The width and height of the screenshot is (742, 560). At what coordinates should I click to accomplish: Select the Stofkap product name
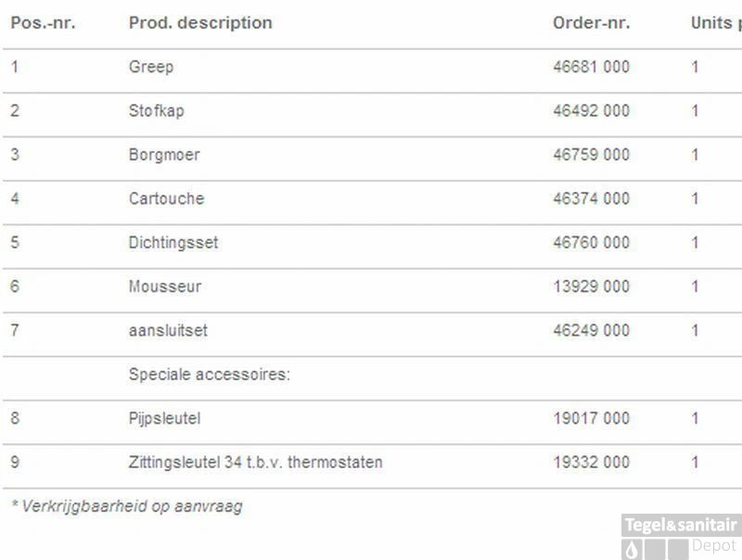[156, 111]
